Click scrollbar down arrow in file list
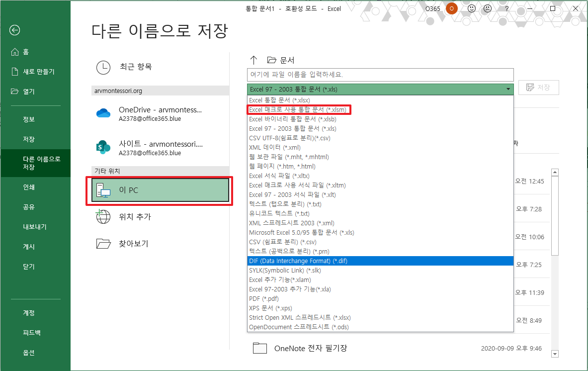This screenshot has width=588, height=371. pos(555,354)
